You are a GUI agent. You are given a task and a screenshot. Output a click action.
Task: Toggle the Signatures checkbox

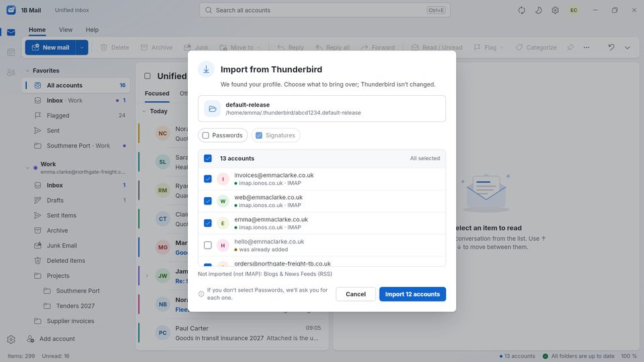click(x=259, y=135)
